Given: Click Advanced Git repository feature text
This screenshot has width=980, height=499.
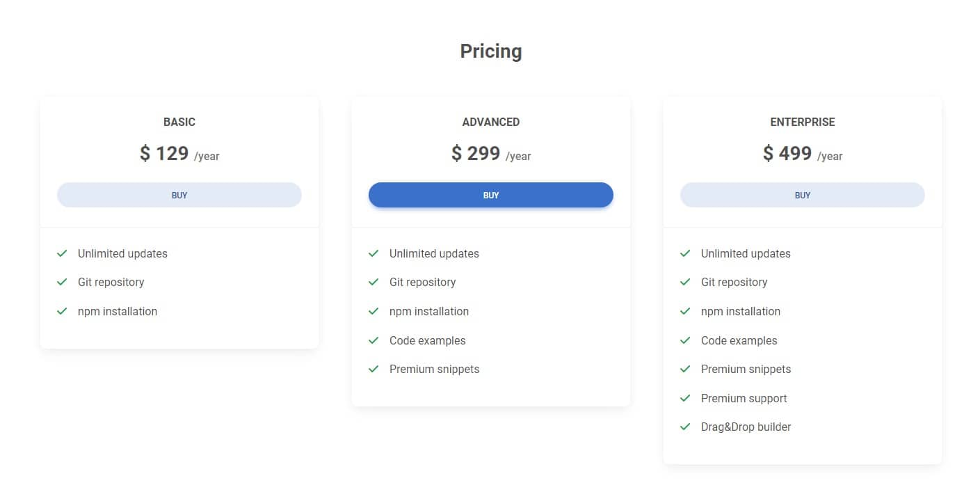Looking at the screenshot, I should [422, 282].
